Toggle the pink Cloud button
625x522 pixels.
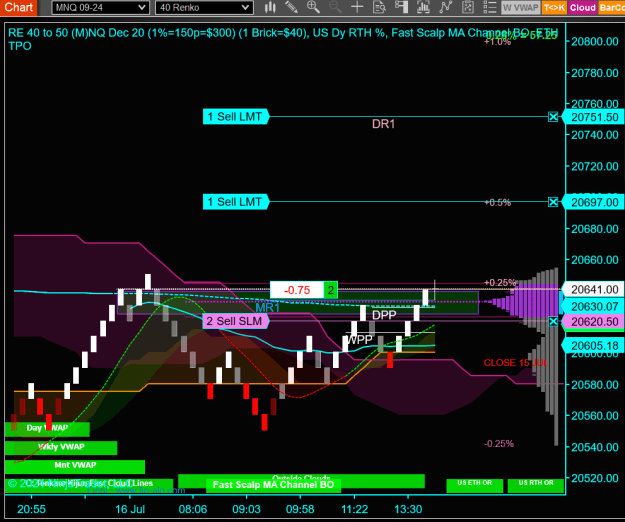point(582,7)
